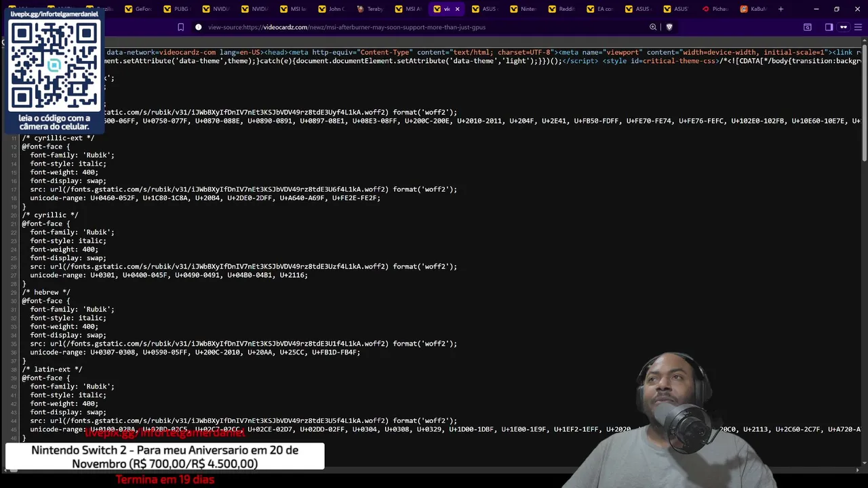Click font-family 'Rubik' on line 13
868x488 pixels.
[72, 155]
